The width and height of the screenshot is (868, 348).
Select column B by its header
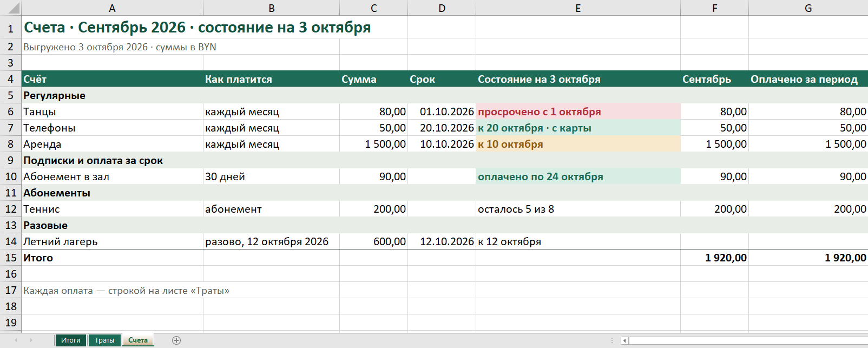click(272, 8)
